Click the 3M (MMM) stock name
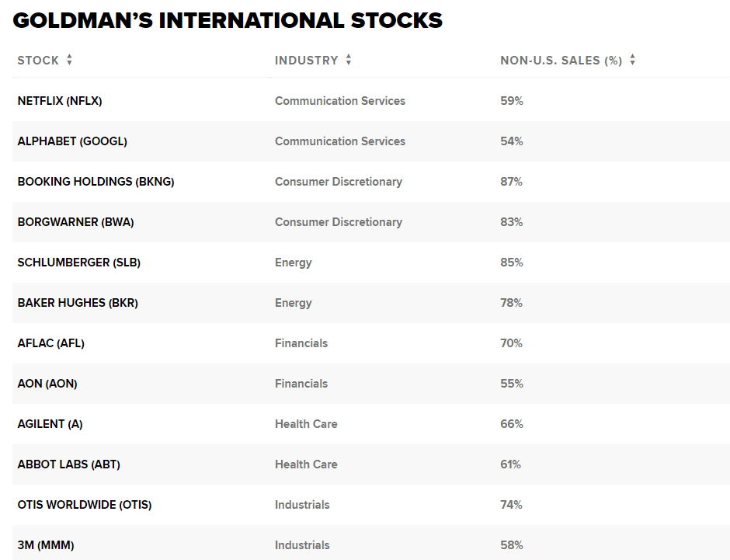The width and height of the screenshot is (730, 560). 46,545
